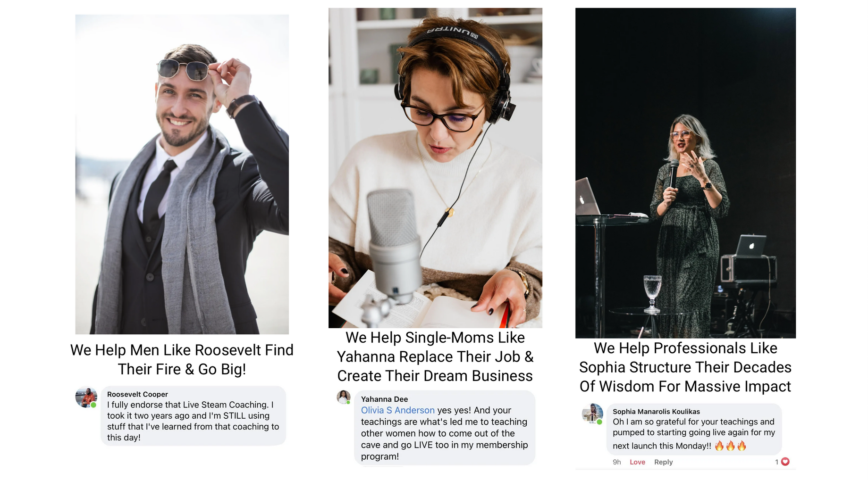Screen dimensions: 868x480
Task: Click the Single-Moms Like Yahanna headline
Action: [435, 356]
